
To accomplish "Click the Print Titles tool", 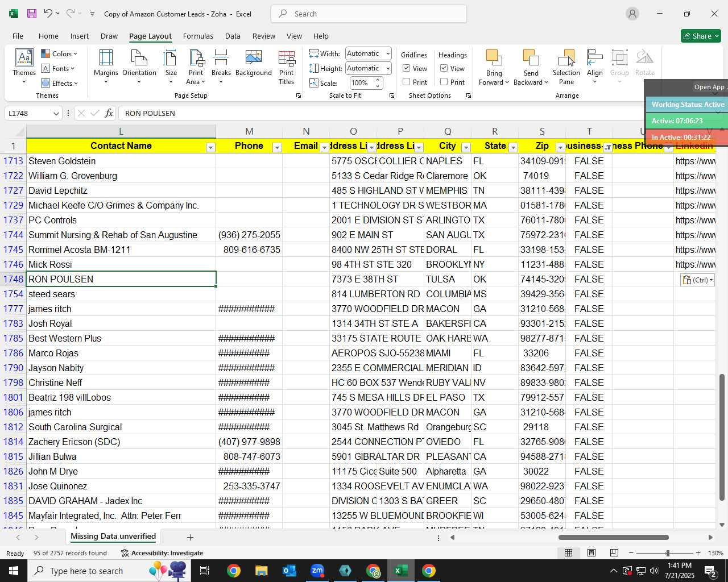I will click(x=287, y=66).
